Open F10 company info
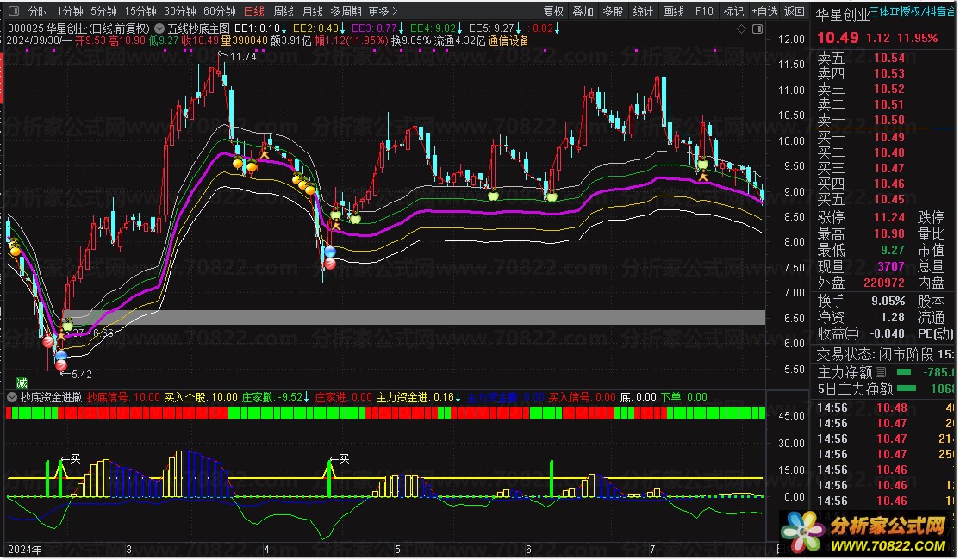This screenshot has height=560, width=960. click(x=704, y=11)
